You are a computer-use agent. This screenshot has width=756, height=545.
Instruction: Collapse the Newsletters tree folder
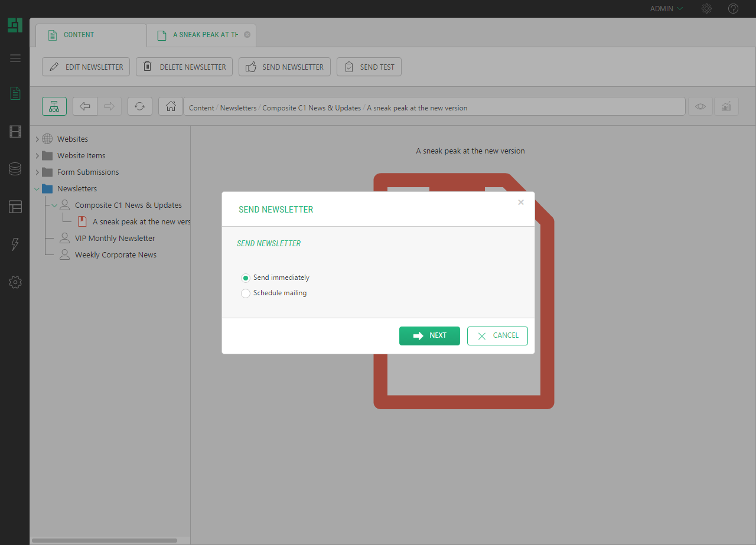coord(37,189)
